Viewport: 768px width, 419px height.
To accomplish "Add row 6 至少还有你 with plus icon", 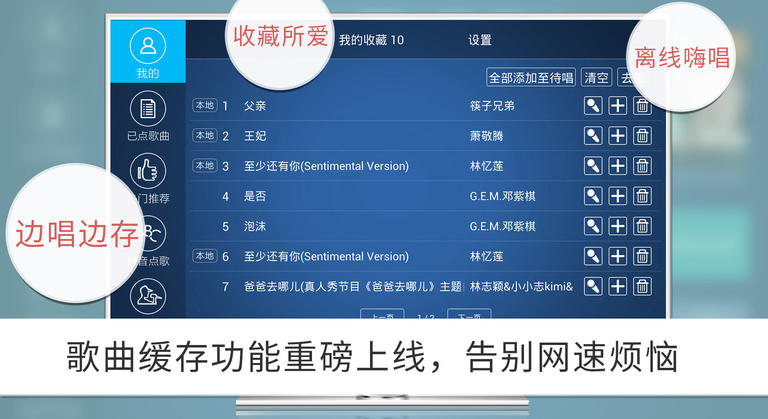I will point(617,256).
